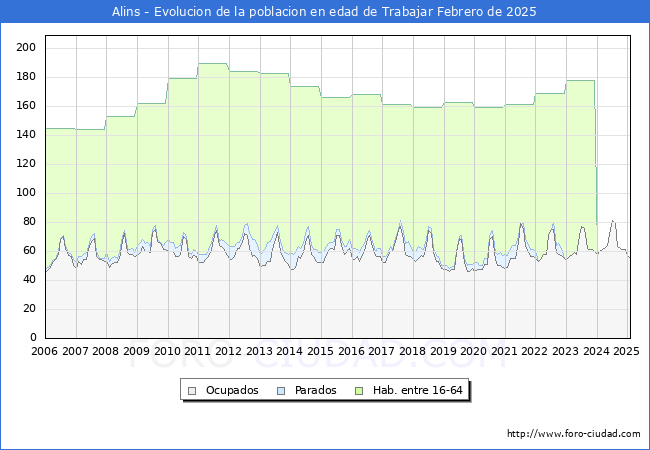Click the 2017 x-axis year label
The image size is (650, 450).
pyautogui.click(x=382, y=351)
